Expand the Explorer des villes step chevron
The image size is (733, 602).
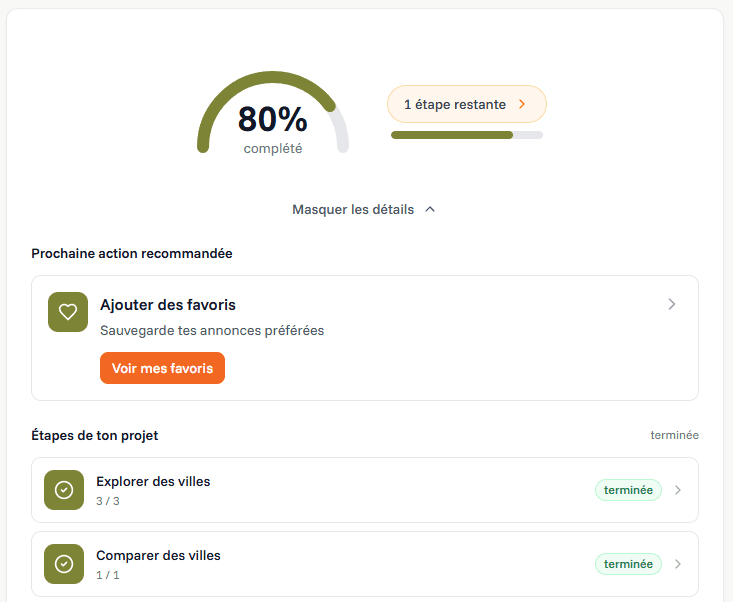click(678, 490)
